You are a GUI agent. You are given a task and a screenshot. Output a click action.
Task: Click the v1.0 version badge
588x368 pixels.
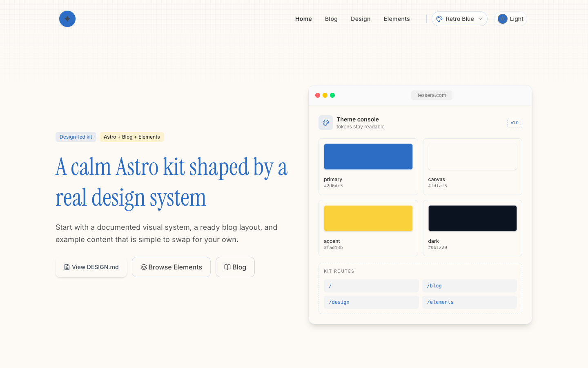point(514,123)
